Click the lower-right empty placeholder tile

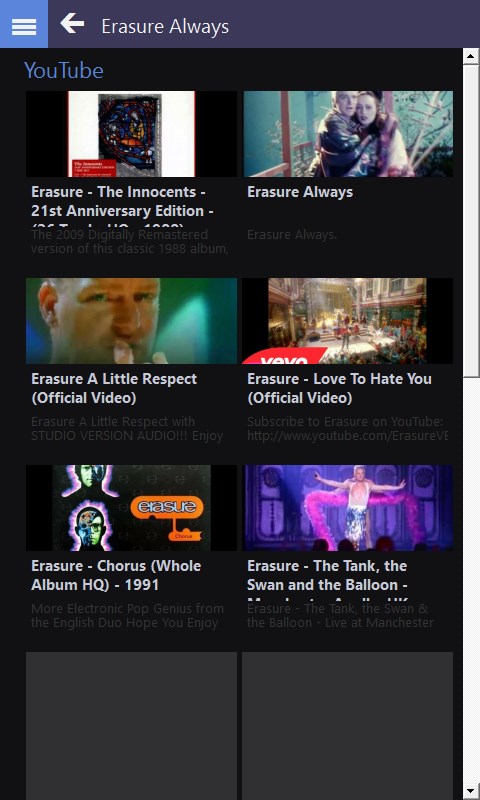click(348, 726)
